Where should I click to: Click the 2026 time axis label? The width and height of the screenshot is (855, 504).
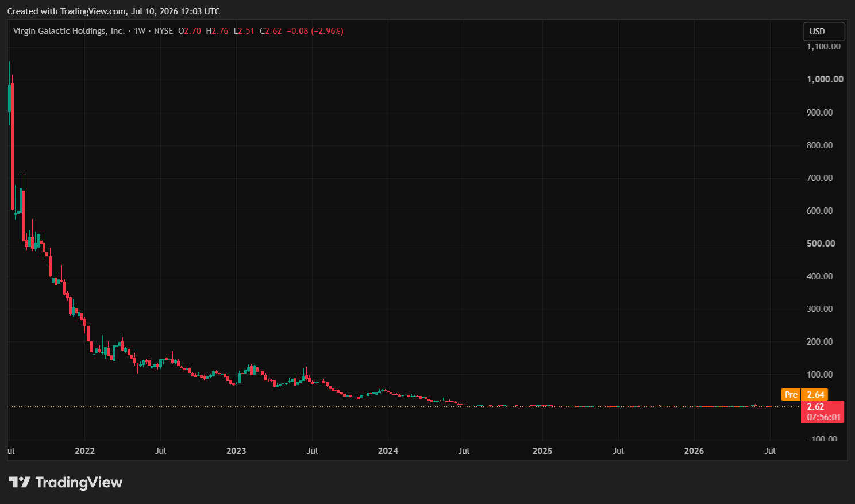click(x=694, y=451)
